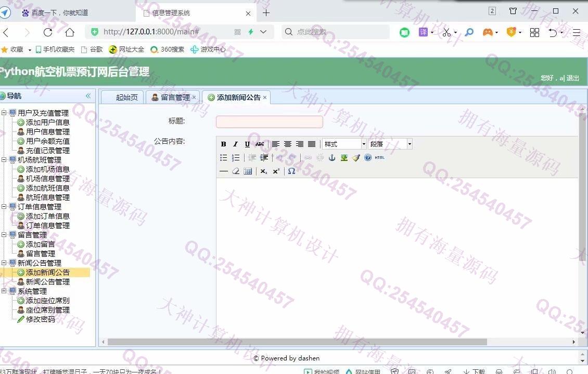The width and height of the screenshot is (588, 374).
Task: Insert an image via the tree icon
Action: [x=344, y=158]
